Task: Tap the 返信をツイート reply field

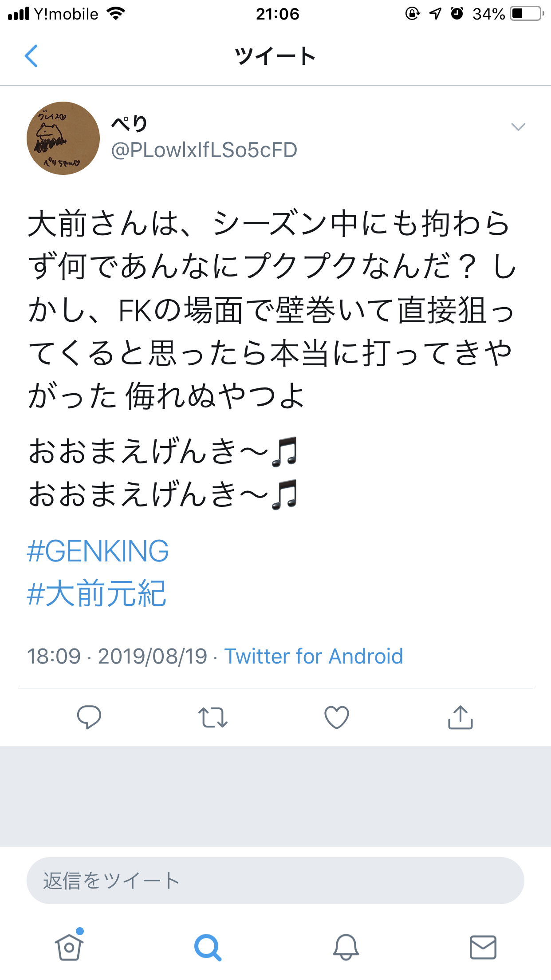Action: pyautogui.click(x=275, y=881)
